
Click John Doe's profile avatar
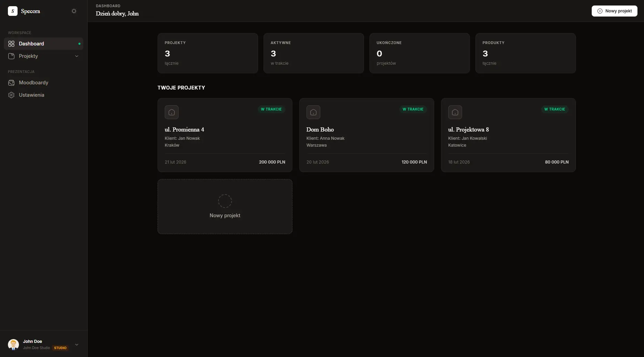click(13, 345)
